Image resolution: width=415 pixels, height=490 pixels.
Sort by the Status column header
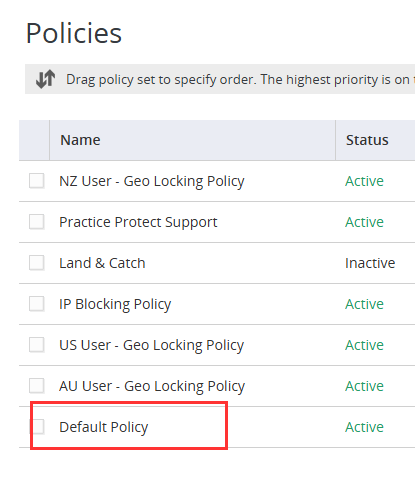point(367,140)
